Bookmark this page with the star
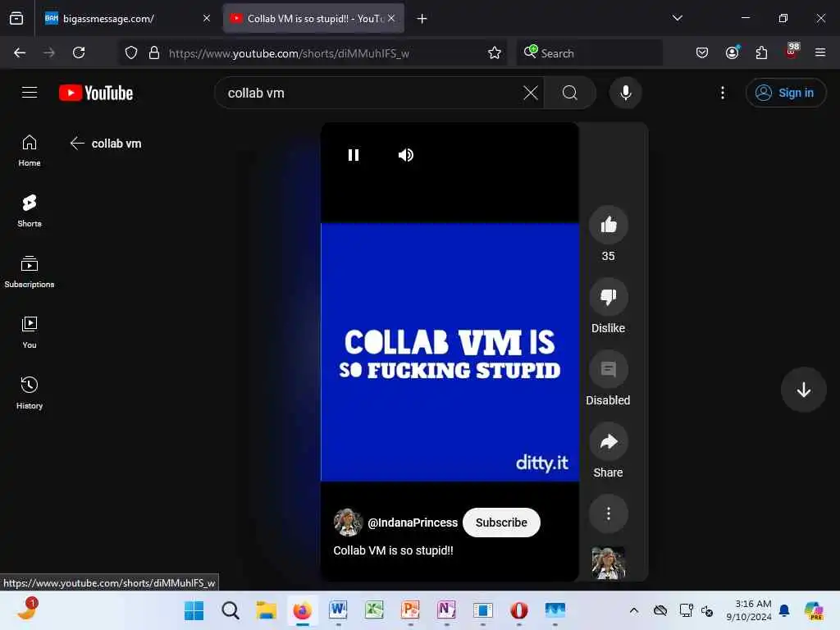The width and height of the screenshot is (840, 630). click(494, 52)
